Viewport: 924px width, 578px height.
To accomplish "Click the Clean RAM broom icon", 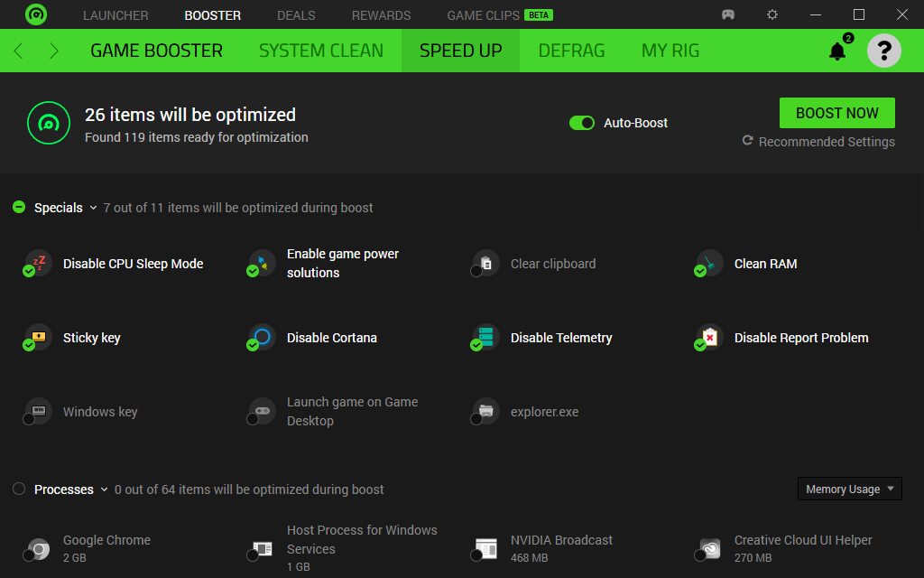I will point(710,263).
